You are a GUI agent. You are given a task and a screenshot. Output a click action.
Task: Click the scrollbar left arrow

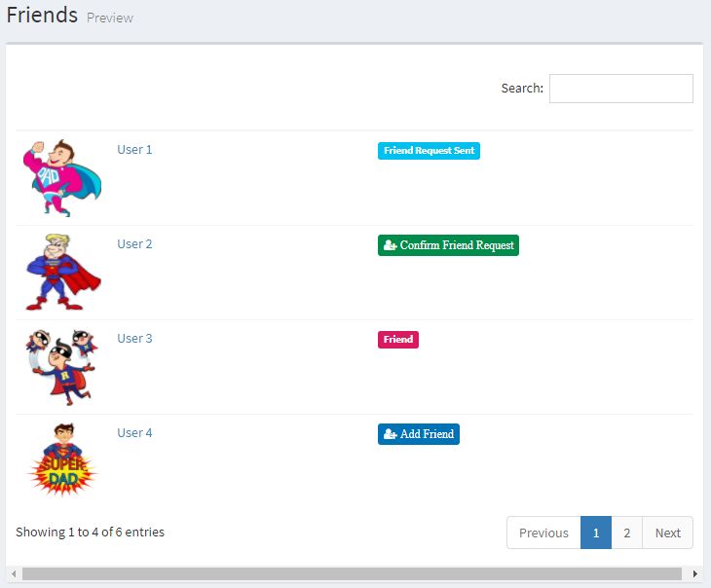point(14,574)
